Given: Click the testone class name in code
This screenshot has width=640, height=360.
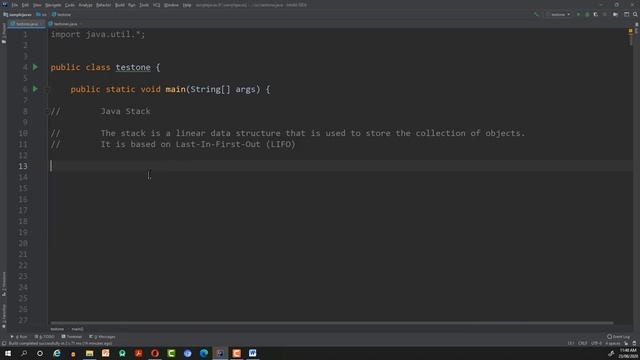Looking at the screenshot, I should [133, 67].
